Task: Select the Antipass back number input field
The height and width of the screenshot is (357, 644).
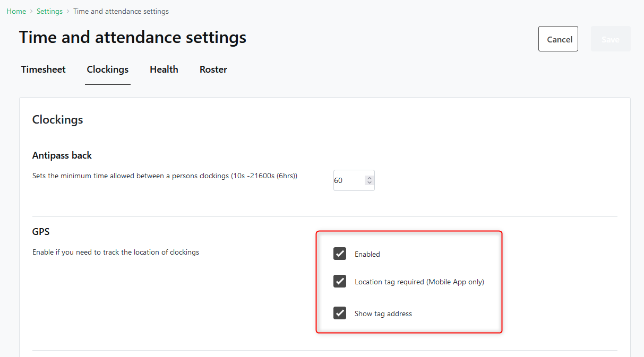Action: pos(348,180)
